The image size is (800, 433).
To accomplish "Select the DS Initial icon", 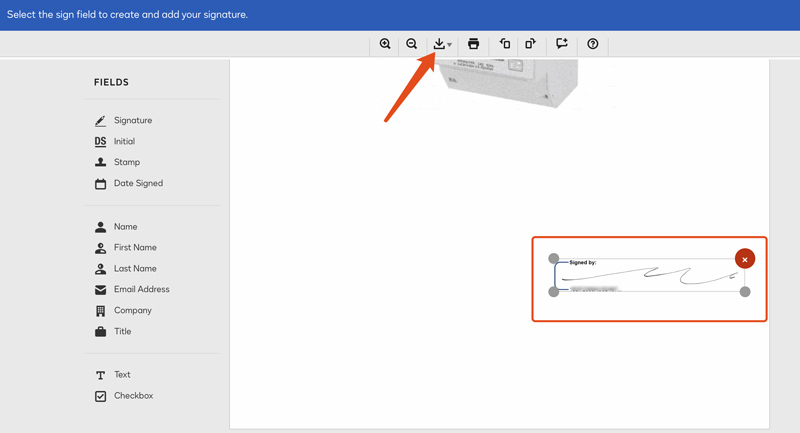I will click(101, 142).
